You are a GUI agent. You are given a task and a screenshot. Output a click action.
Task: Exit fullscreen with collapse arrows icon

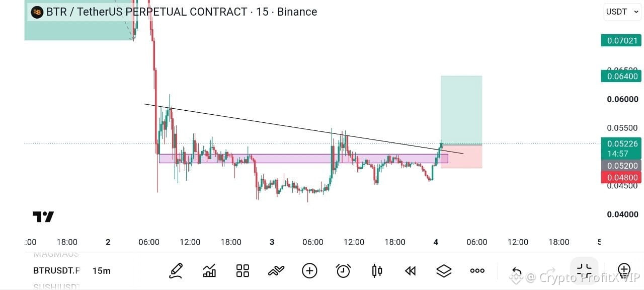click(x=584, y=270)
